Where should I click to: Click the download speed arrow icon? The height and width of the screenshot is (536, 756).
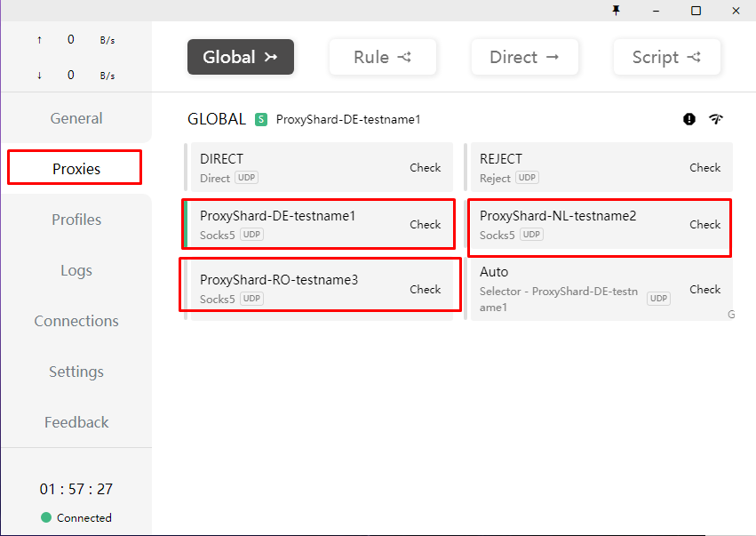coord(39,76)
